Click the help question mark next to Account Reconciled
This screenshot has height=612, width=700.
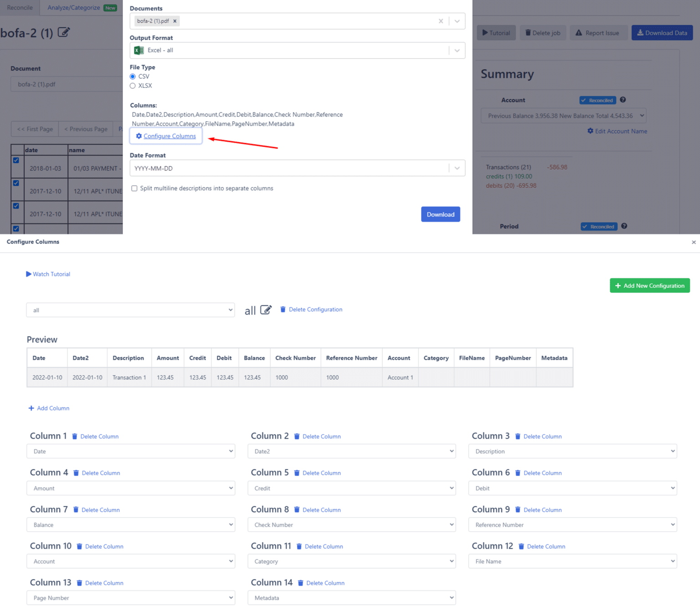[x=623, y=100]
